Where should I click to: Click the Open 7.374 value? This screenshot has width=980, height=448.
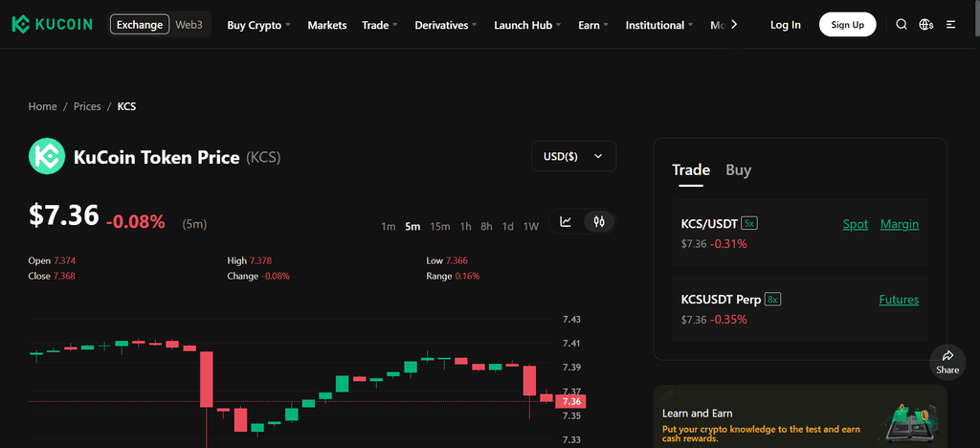65,260
